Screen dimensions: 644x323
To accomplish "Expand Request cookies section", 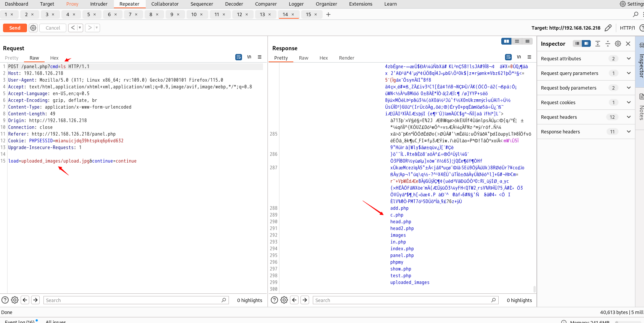I will [586, 102].
